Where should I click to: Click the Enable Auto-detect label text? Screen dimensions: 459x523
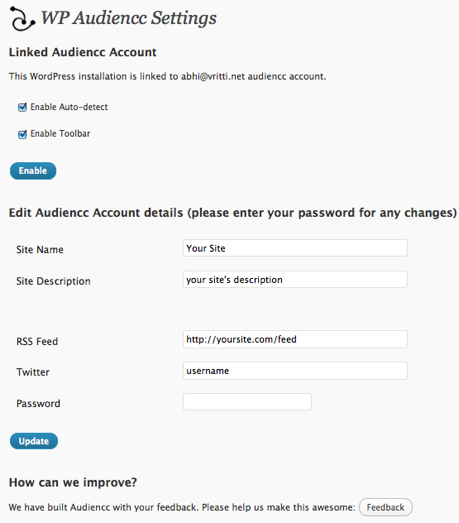tap(69, 107)
